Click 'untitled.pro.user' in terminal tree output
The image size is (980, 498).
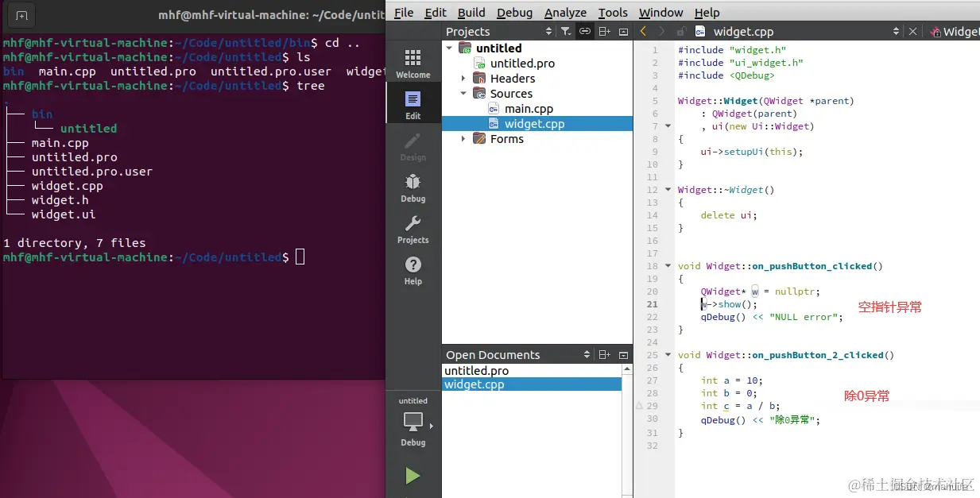(x=91, y=172)
